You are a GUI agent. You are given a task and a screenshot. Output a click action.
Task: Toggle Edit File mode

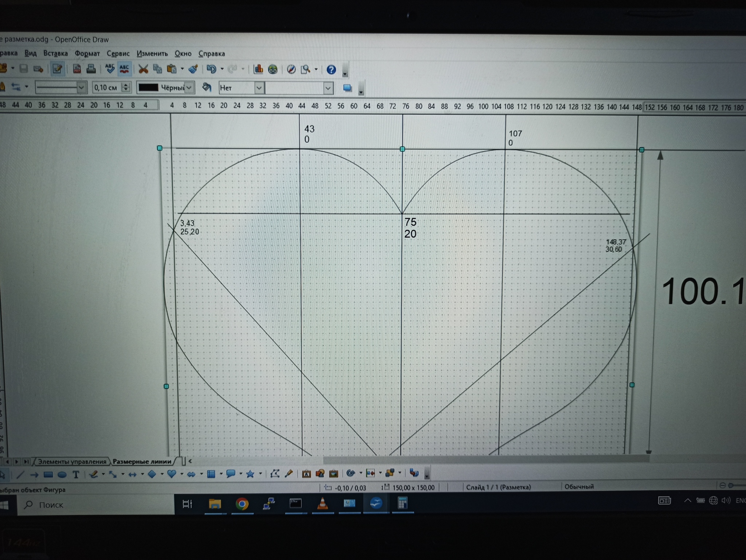point(57,68)
